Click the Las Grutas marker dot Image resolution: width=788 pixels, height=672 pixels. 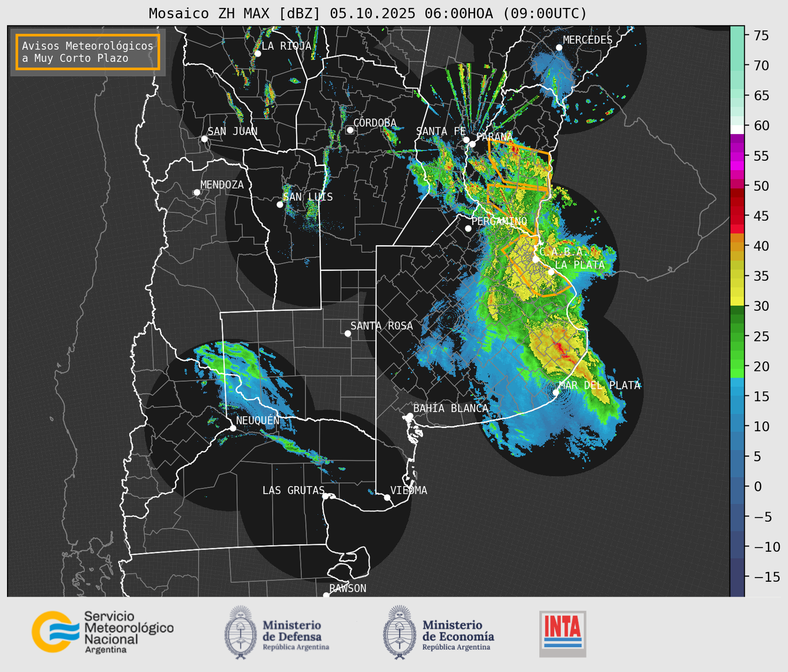(x=326, y=496)
